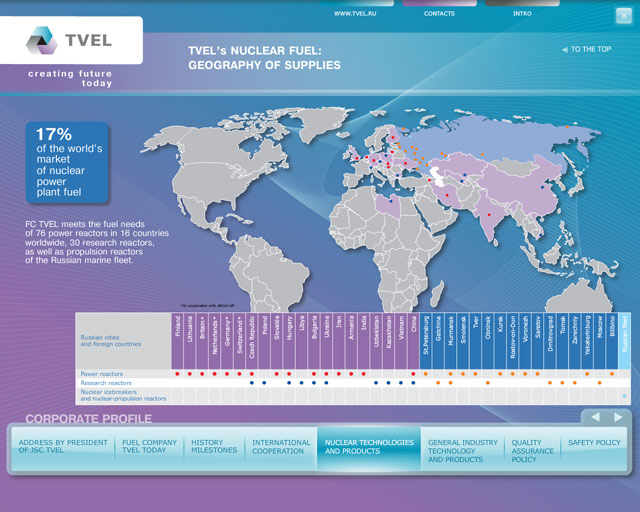Click the India column header
Viewport: 640px width, 512px height.
click(364, 341)
